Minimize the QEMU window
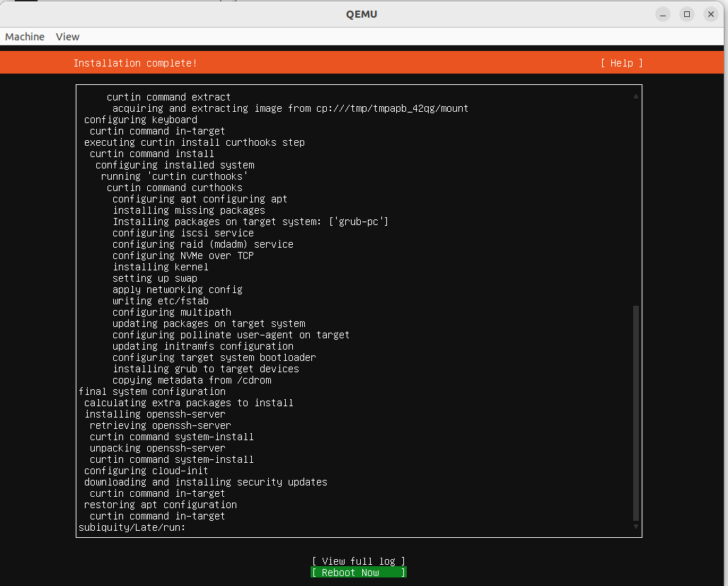This screenshot has width=728, height=586. 662,13
